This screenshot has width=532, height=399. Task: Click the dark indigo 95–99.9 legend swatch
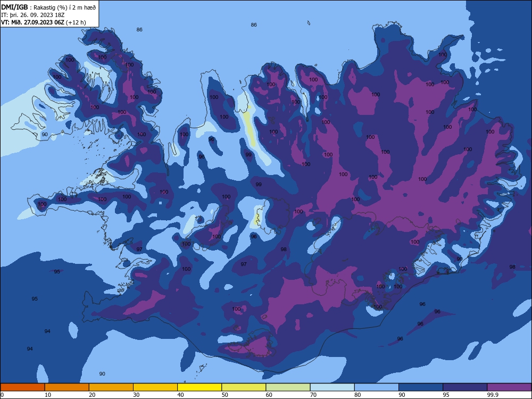pos(465,387)
